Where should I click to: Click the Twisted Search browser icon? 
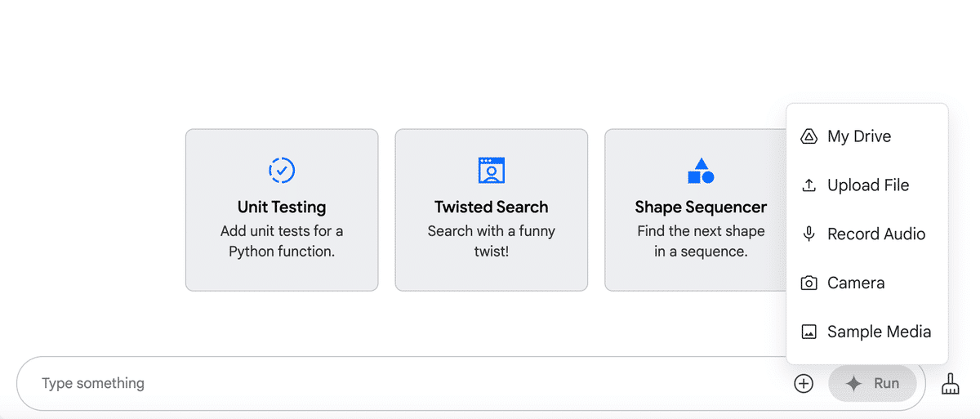pyautogui.click(x=491, y=170)
